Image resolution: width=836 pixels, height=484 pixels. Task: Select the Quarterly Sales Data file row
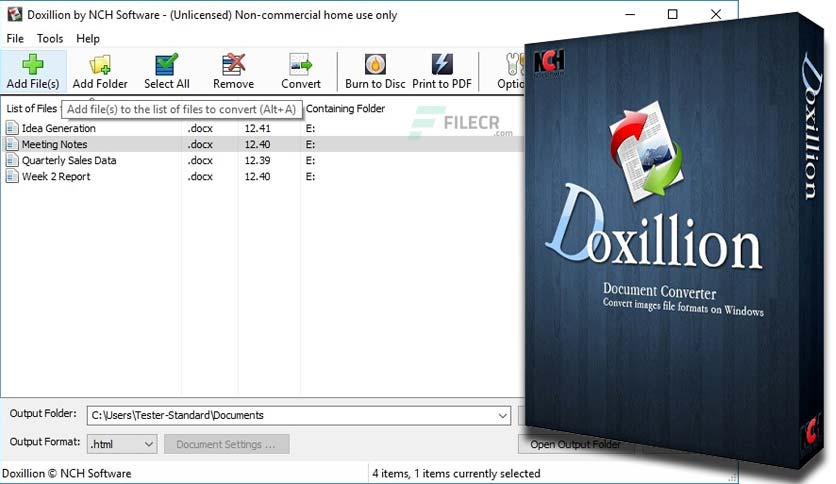point(262,160)
